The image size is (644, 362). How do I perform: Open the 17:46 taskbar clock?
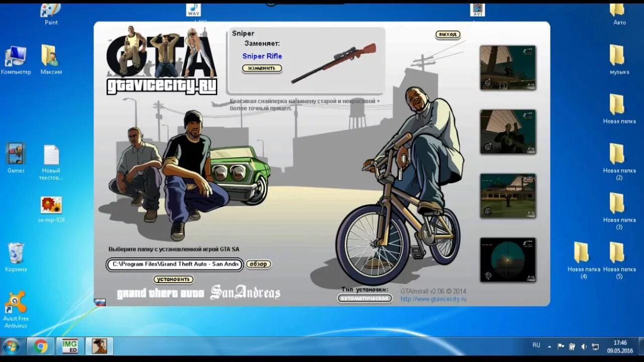tap(620, 346)
